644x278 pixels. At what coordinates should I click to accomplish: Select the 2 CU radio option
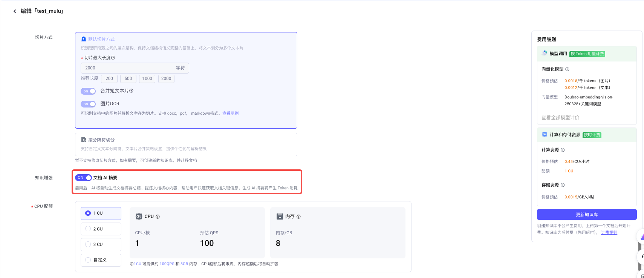click(x=101, y=229)
